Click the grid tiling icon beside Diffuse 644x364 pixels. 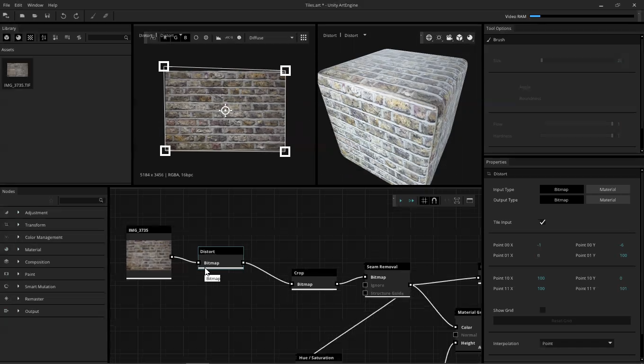(304, 37)
